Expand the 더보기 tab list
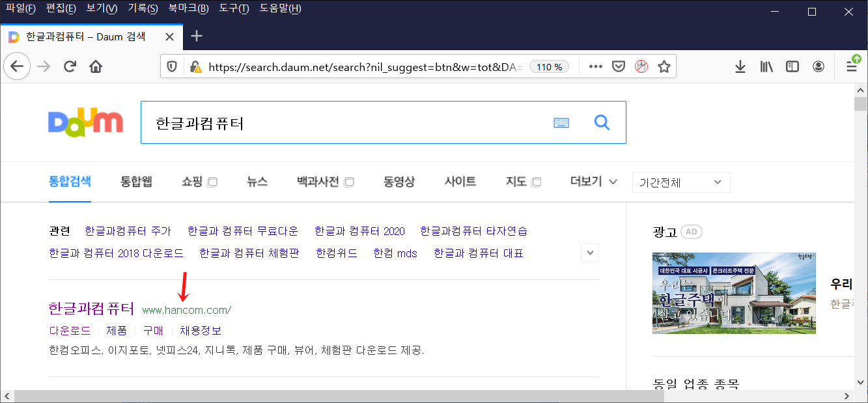The image size is (868, 403). tap(594, 182)
